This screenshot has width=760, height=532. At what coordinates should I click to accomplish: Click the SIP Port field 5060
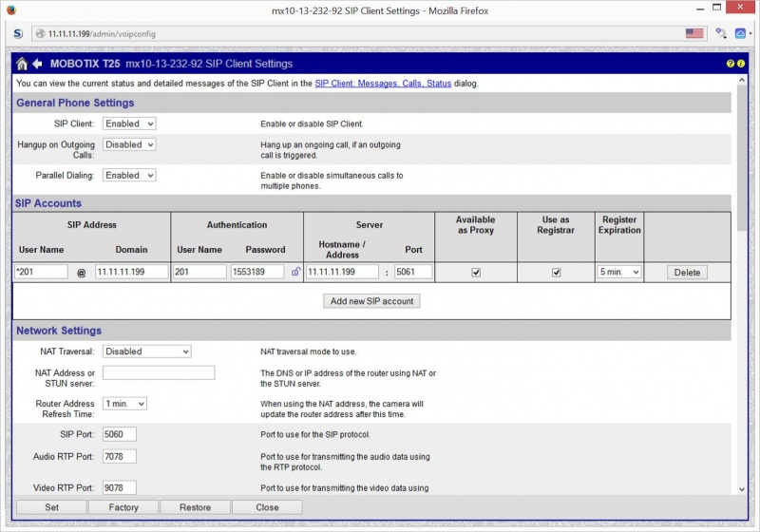(x=120, y=434)
